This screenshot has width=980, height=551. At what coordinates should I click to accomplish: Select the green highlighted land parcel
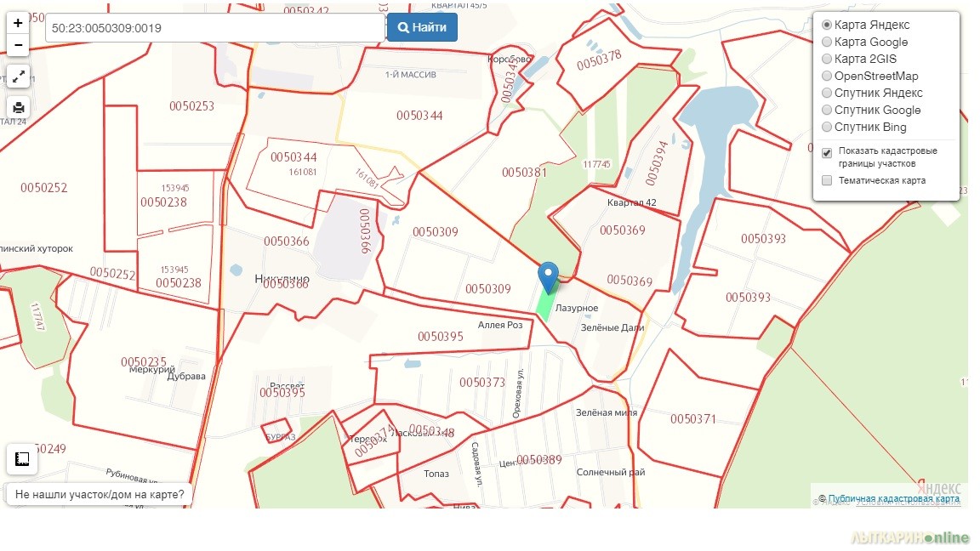(546, 303)
